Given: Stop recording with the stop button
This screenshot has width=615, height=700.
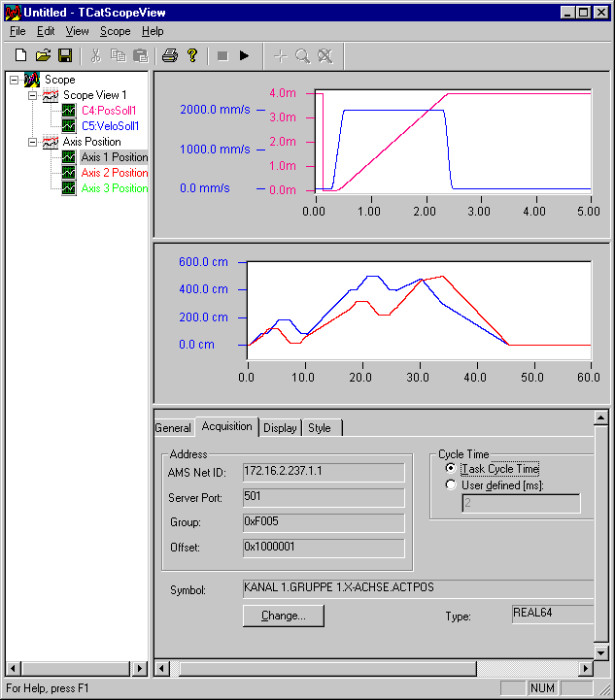Looking at the screenshot, I should [222, 55].
